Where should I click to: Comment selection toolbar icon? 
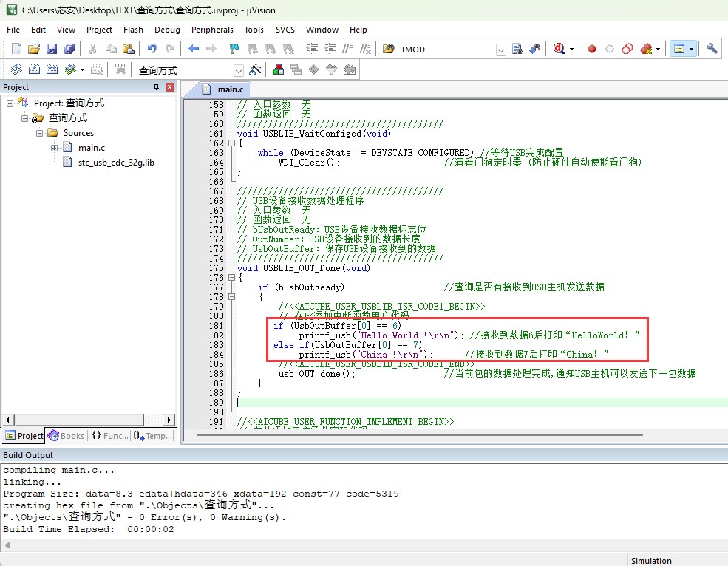point(347,49)
